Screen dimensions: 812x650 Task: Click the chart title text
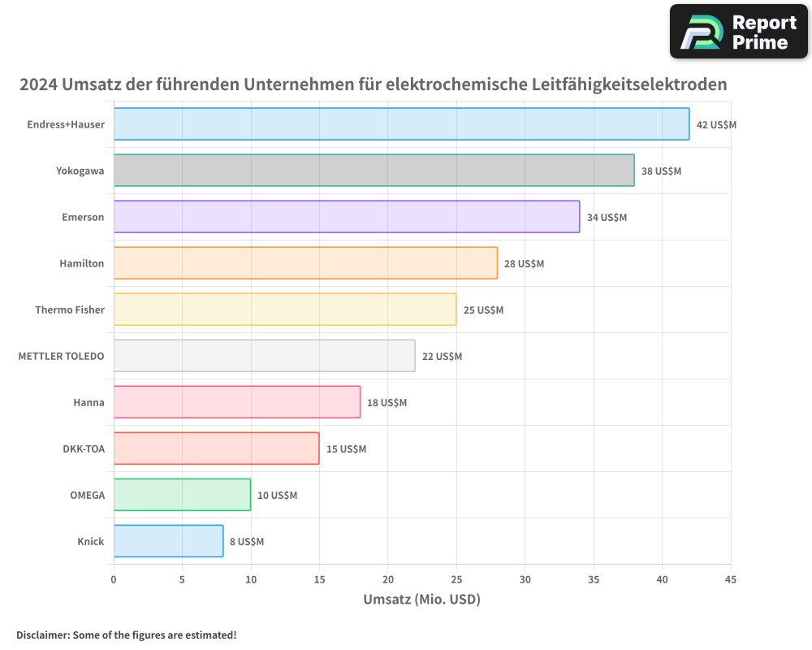[374, 84]
